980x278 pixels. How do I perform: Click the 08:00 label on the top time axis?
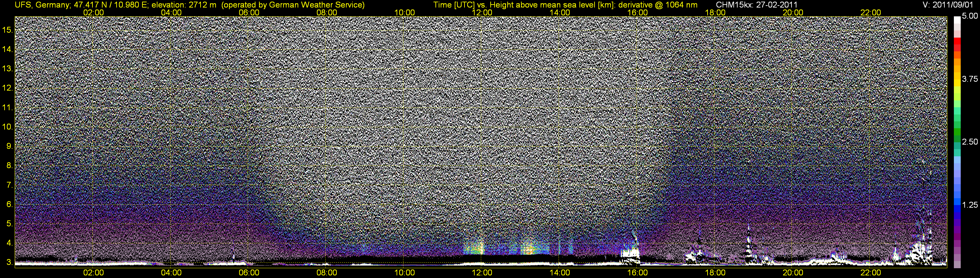click(327, 12)
